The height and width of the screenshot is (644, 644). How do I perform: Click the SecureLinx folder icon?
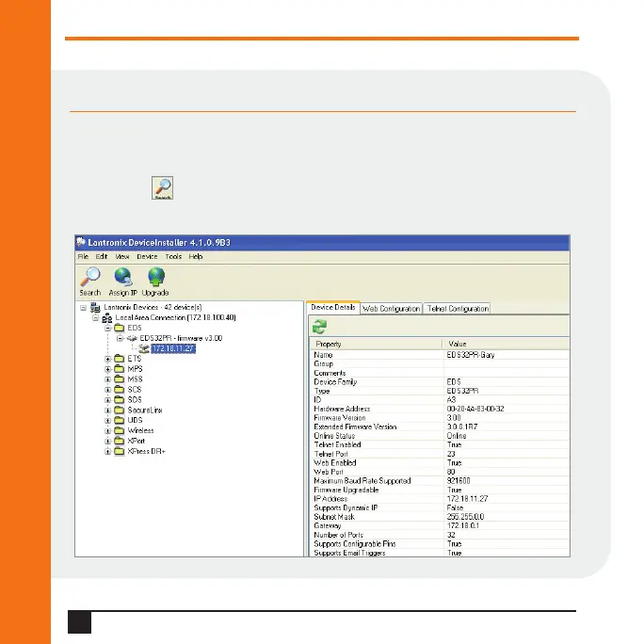[x=120, y=410]
